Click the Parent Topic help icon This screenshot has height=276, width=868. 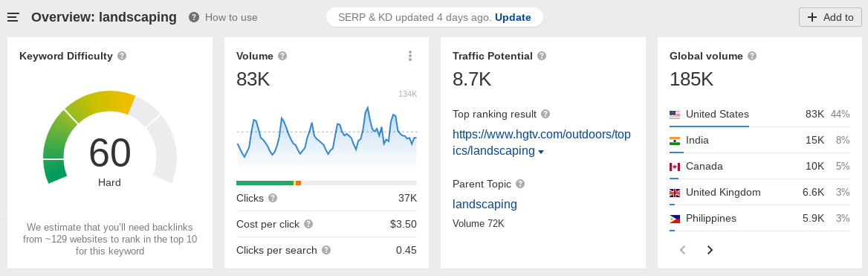pos(520,184)
